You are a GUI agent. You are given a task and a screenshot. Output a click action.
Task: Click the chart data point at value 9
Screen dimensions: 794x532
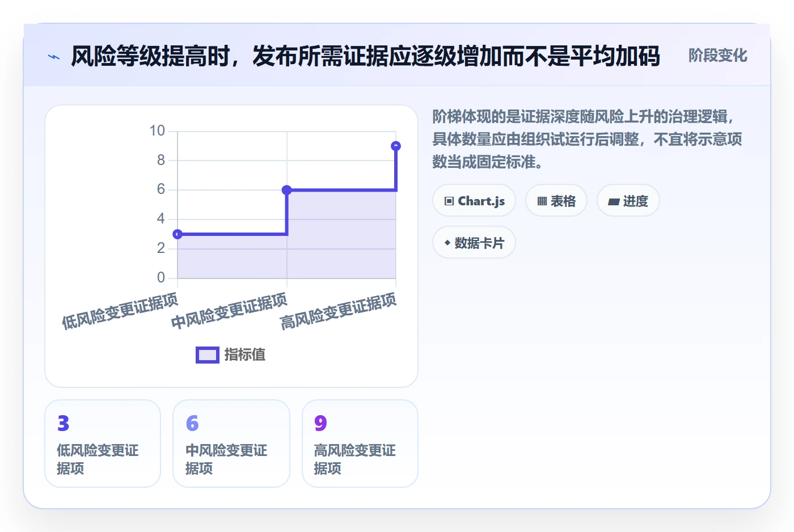coord(396,146)
